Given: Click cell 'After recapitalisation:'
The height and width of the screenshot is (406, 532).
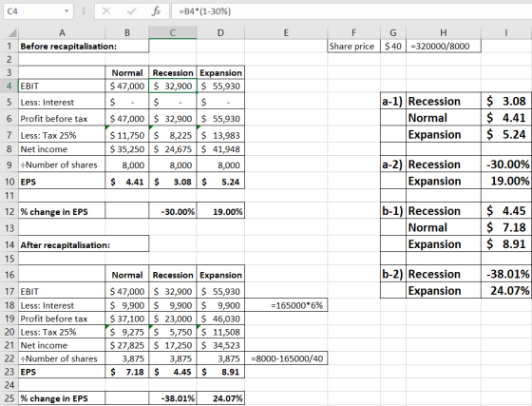Looking at the screenshot, I should click(84, 244).
